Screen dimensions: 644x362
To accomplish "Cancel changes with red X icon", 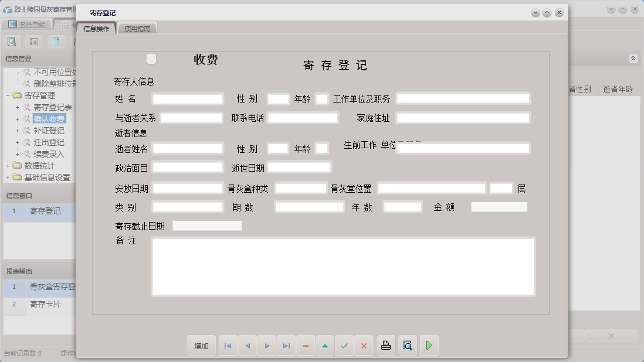I will coord(364,346).
